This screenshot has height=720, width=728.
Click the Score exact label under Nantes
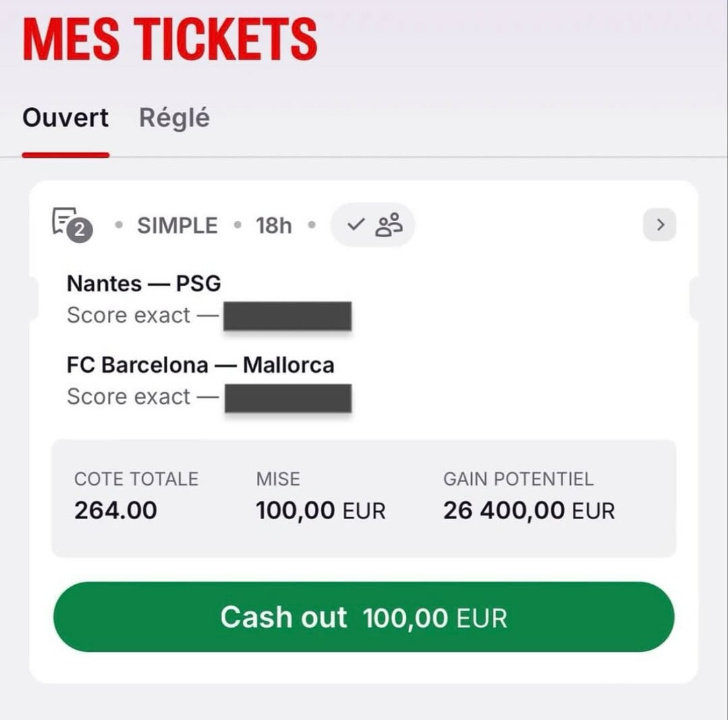coord(129,316)
